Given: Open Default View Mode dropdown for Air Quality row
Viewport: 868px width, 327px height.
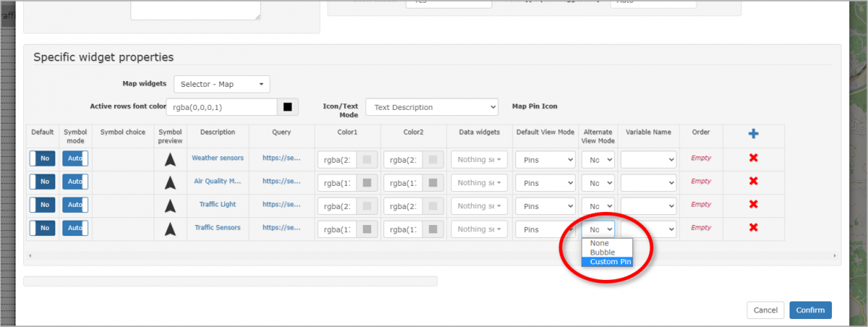Looking at the screenshot, I should tap(544, 183).
